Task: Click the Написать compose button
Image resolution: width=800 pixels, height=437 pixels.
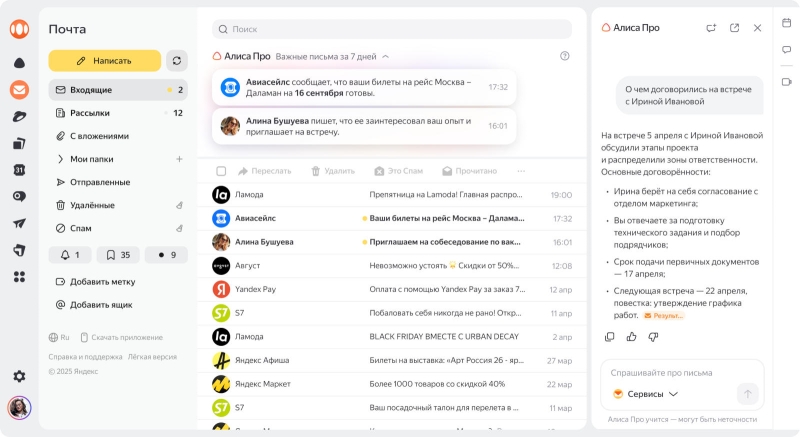Action: 104,61
